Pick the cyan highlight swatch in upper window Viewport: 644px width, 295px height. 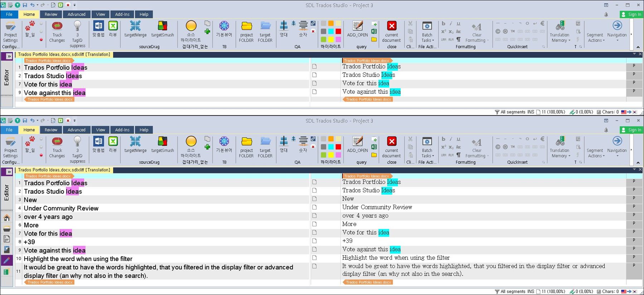331,32
